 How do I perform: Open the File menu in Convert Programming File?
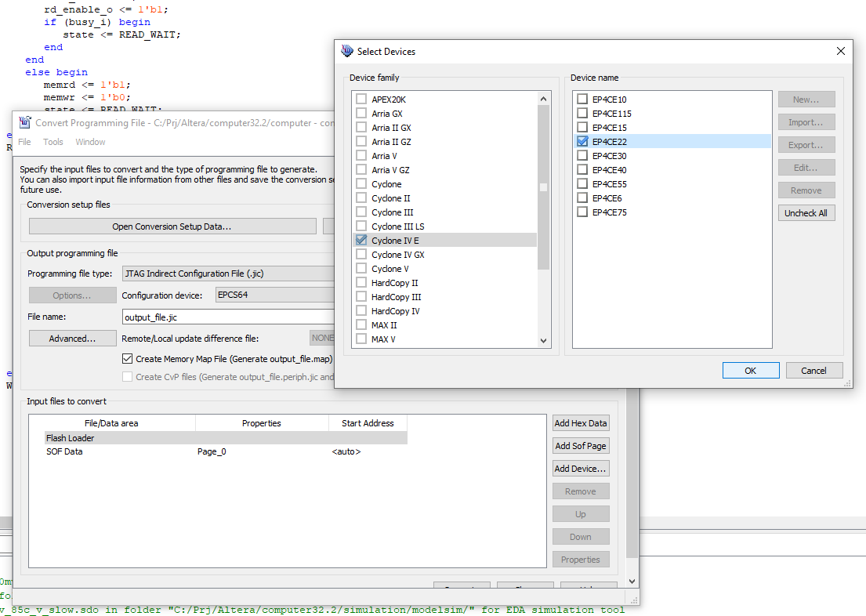(x=24, y=142)
